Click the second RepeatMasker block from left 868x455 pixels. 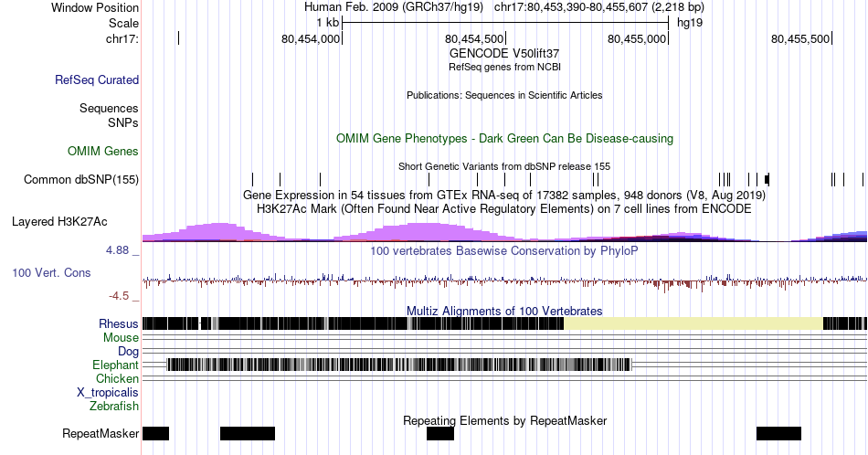tap(248, 433)
